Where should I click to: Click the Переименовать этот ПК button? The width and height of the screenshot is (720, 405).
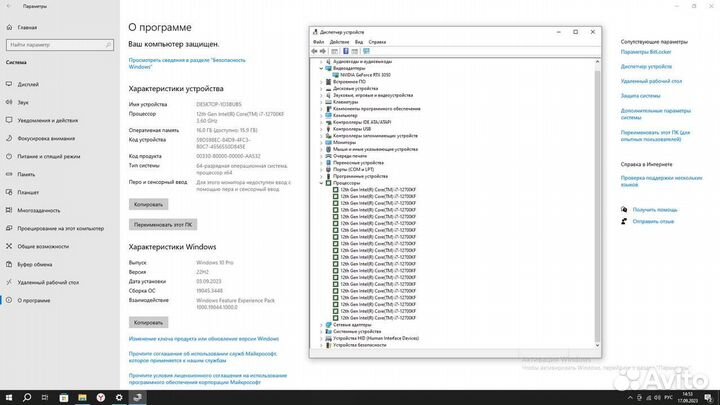(x=163, y=225)
